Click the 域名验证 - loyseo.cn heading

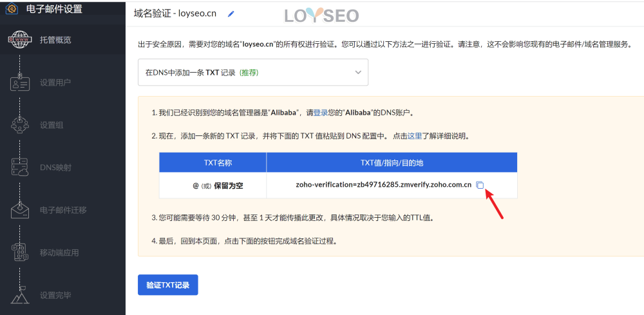tap(175, 14)
